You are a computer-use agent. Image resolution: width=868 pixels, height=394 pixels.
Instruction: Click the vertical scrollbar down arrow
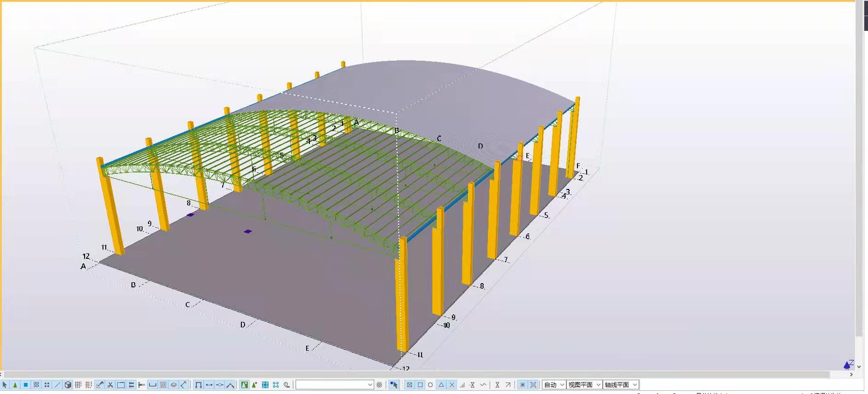[x=859, y=367]
